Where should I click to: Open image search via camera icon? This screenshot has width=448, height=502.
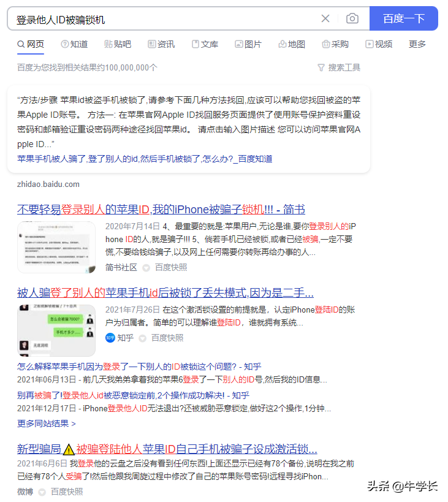352,18
